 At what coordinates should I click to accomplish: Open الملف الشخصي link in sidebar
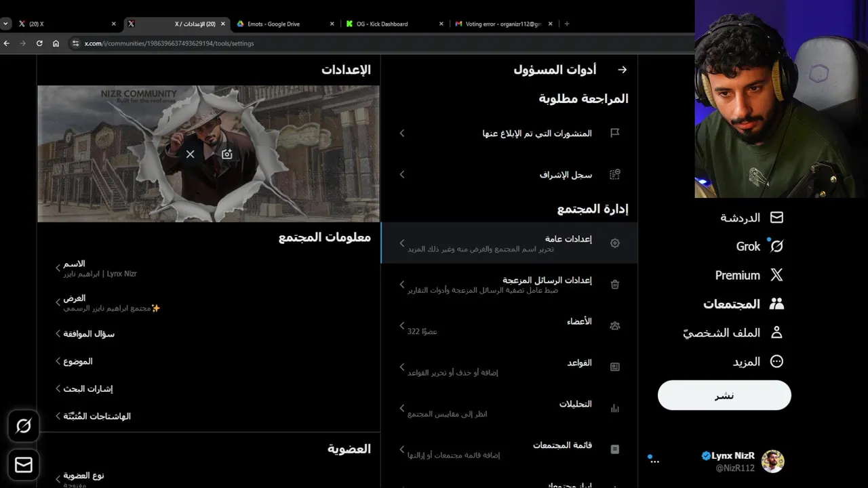733,333
